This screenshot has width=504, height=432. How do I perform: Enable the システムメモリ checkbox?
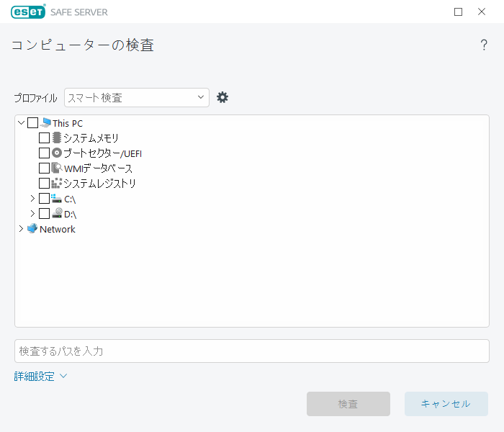point(44,138)
